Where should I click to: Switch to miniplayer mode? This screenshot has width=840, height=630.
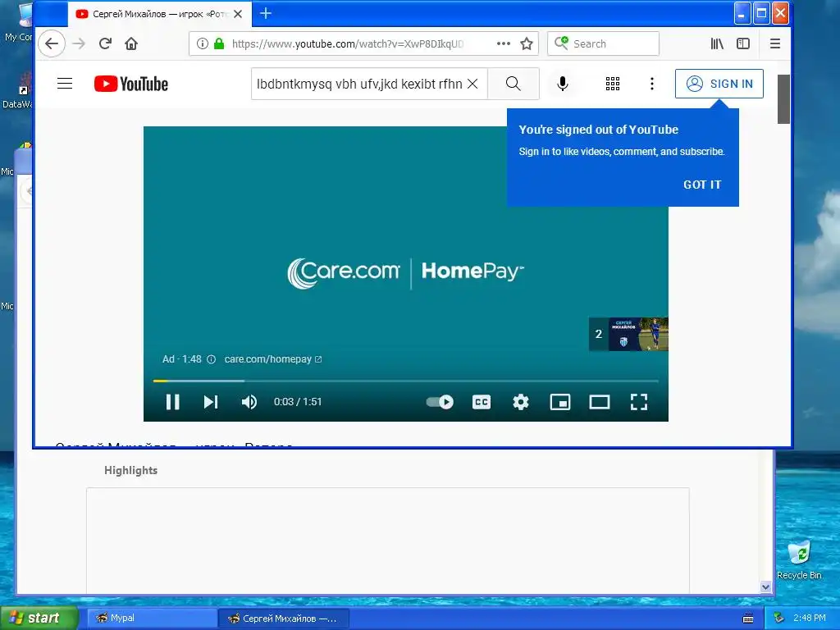point(560,402)
